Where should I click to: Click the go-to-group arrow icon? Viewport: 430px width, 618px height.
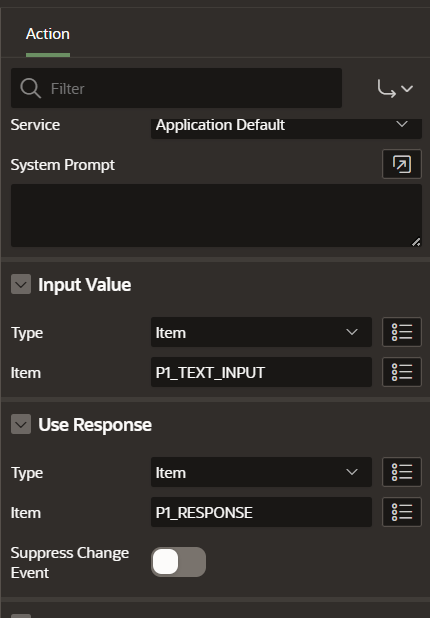click(x=386, y=88)
